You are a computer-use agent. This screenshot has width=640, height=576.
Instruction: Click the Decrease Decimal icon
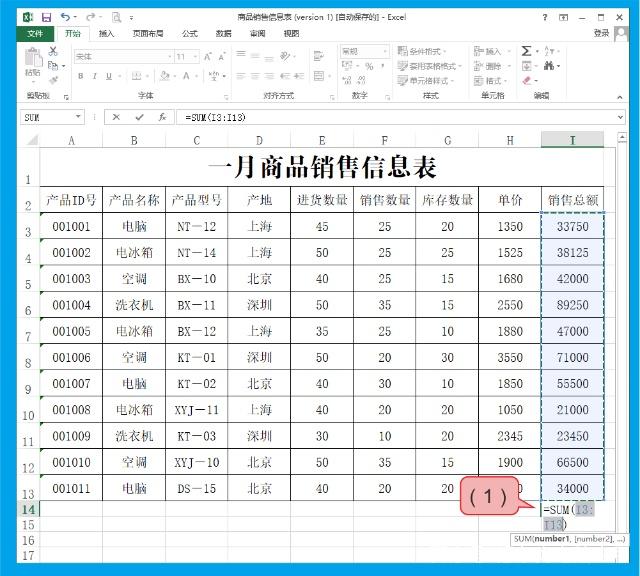[x=361, y=80]
